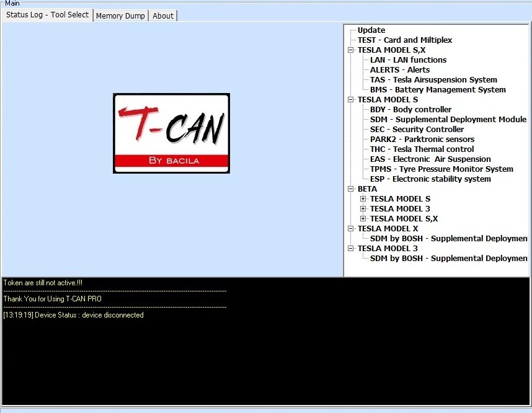Viewport: 532px width, 413px height.
Task: Collapse the top-level TESLA MODEL S node
Action: (351, 99)
